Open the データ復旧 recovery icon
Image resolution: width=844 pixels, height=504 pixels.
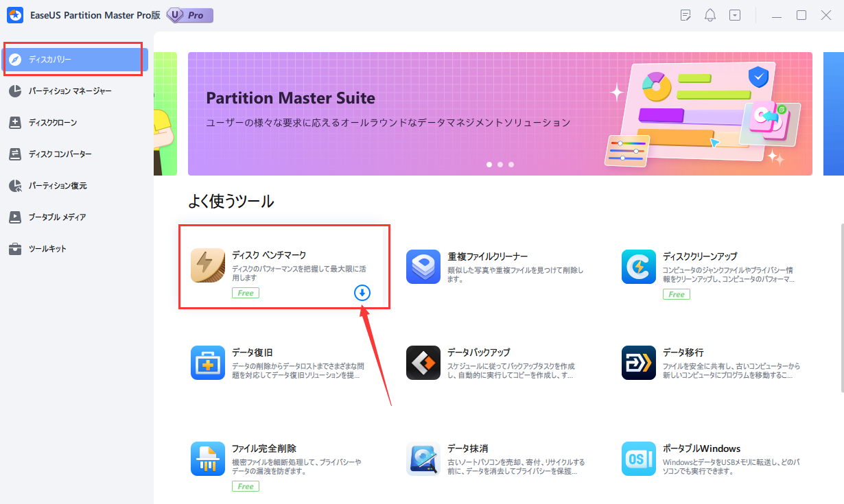pos(208,363)
